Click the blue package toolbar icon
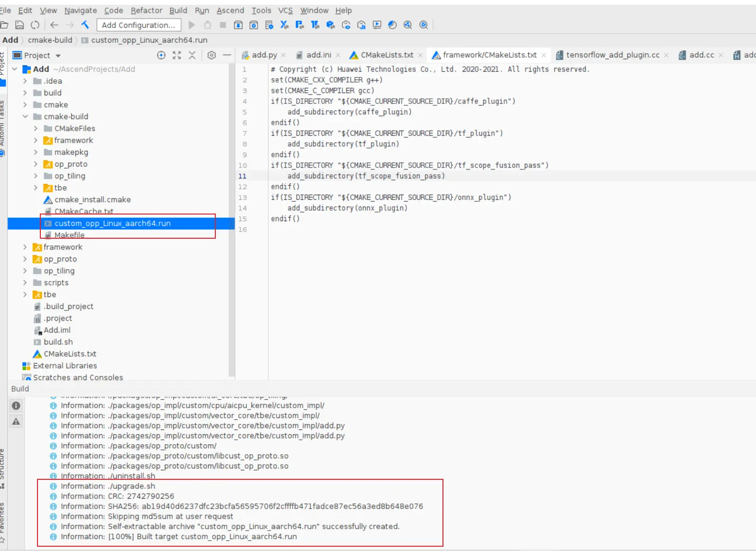 (331, 25)
